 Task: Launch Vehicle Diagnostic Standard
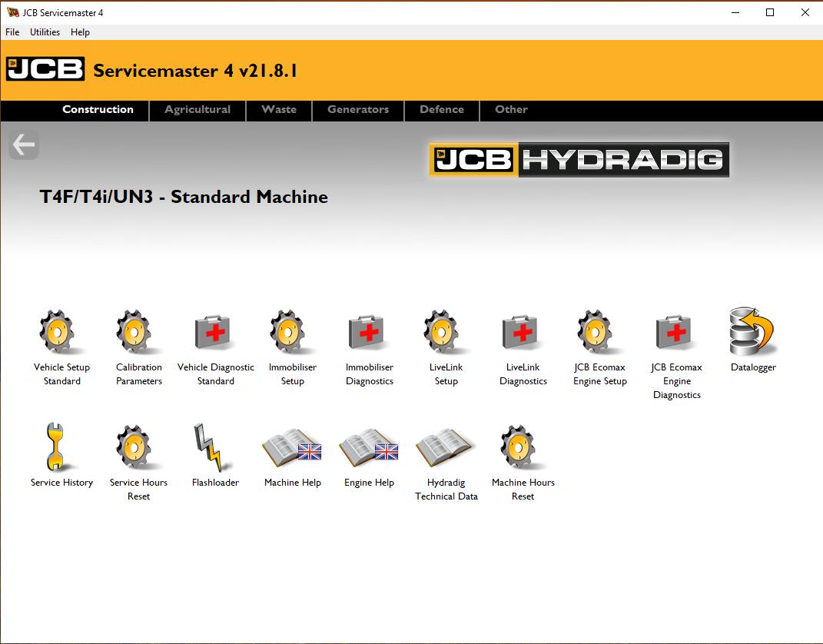click(x=215, y=333)
